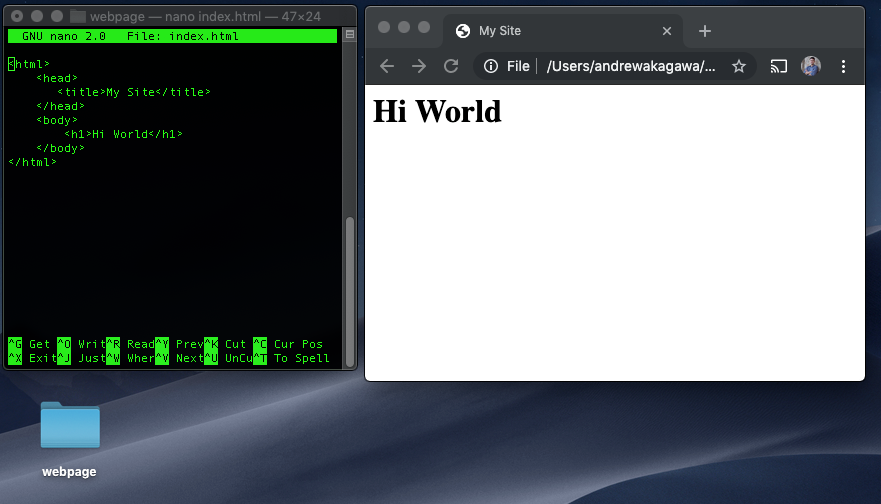
Task: Click the Terminal title webpage — nano index.html
Action: (x=205, y=16)
